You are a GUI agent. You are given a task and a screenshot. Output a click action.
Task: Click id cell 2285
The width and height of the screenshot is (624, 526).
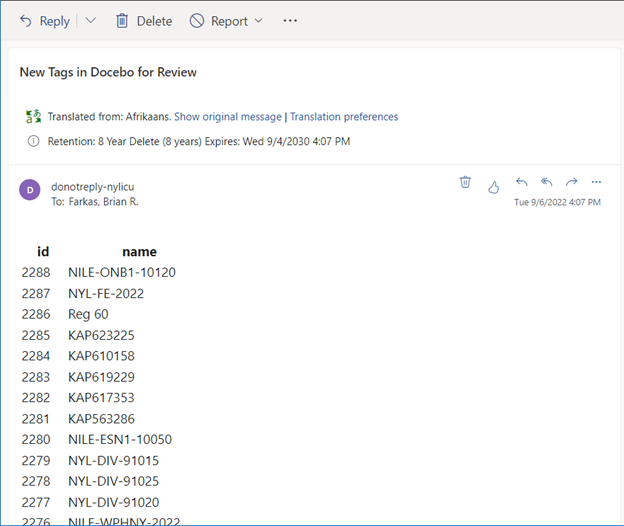[x=36, y=335]
